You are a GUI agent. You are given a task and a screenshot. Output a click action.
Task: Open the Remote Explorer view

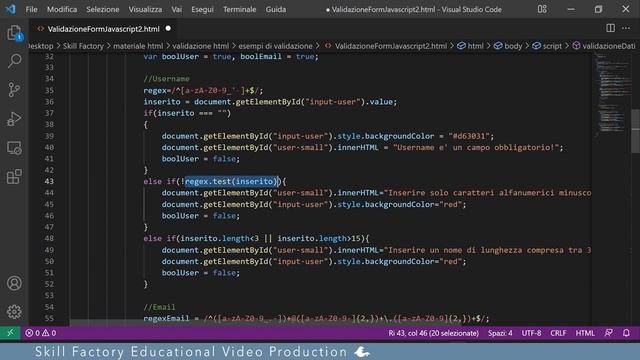click(14, 148)
